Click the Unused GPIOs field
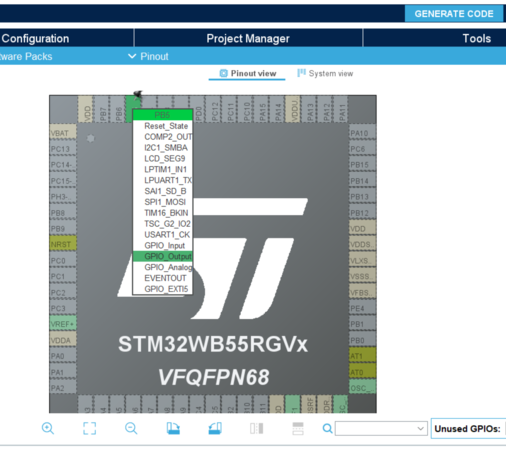 pyautogui.click(x=468, y=429)
